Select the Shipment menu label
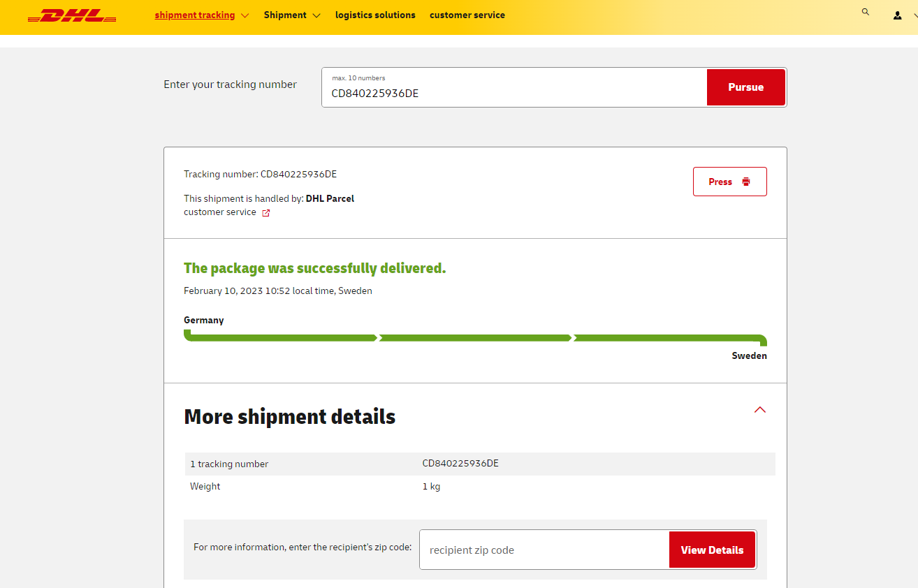Screen dimensions: 918x588 285,15
